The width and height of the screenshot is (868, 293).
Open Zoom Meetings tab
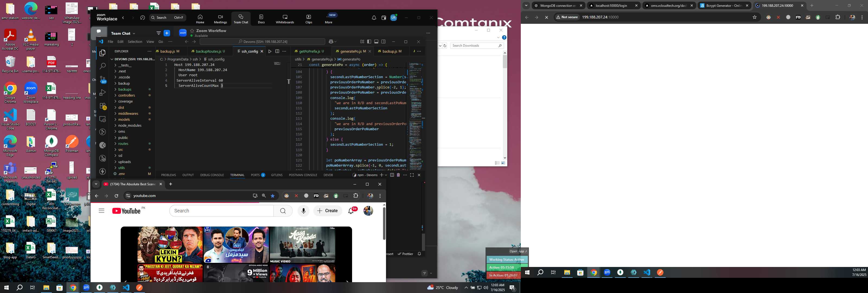click(x=220, y=19)
